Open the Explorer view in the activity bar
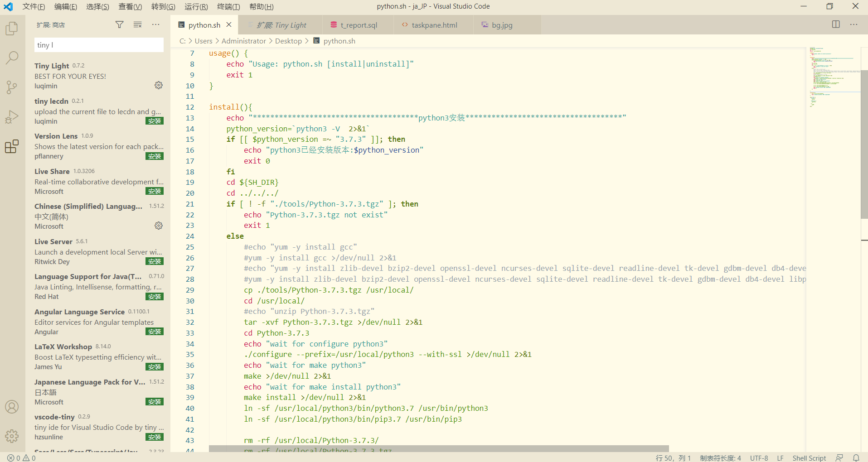 click(12, 28)
